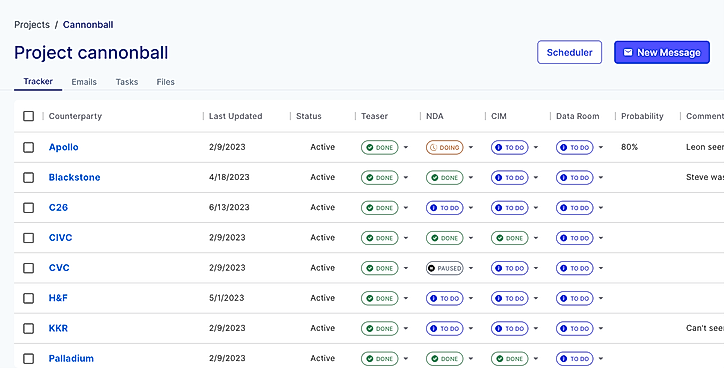Open H&F's CIM status dropdown arrow

coord(536,298)
